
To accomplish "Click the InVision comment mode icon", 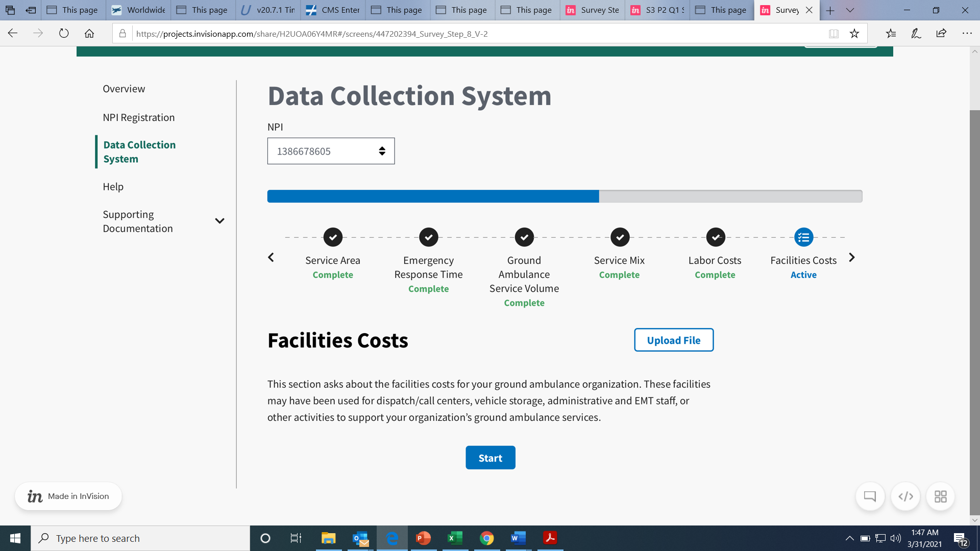I will click(870, 496).
